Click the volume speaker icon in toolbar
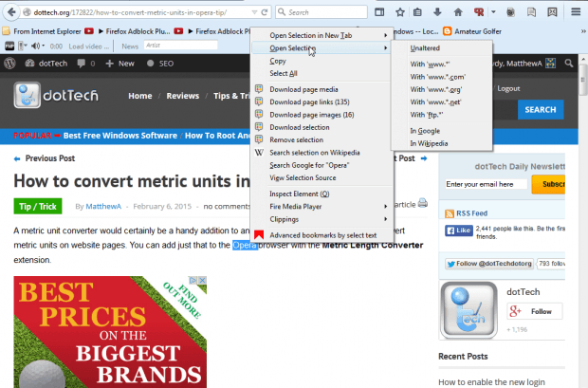This screenshot has height=388, width=588. tap(36, 46)
